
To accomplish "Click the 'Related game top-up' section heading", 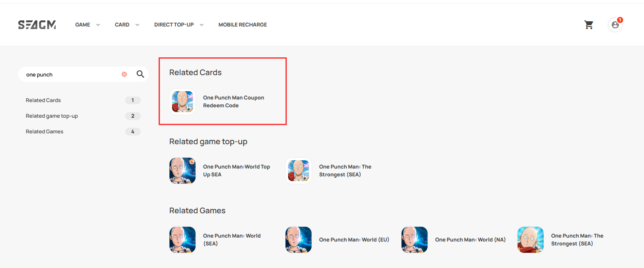I will point(208,142).
